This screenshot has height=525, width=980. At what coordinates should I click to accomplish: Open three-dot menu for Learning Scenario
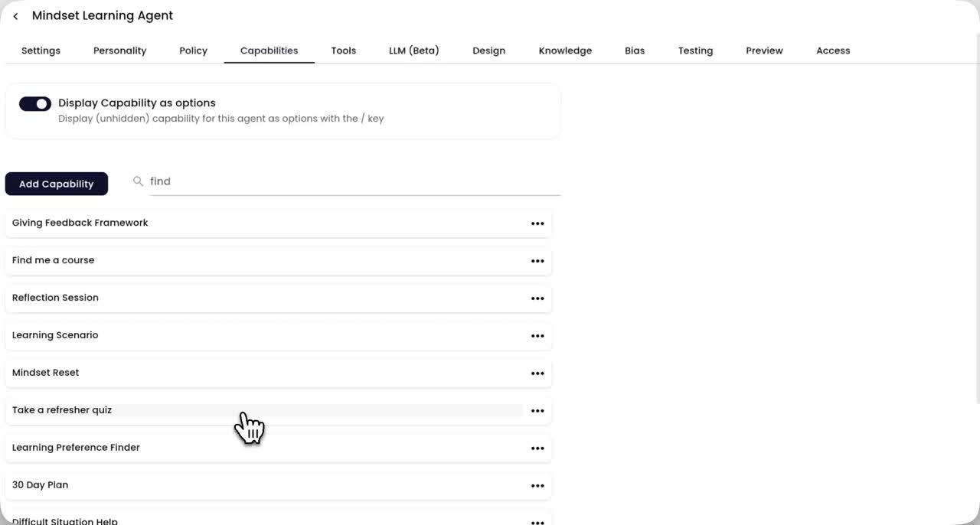537,336
